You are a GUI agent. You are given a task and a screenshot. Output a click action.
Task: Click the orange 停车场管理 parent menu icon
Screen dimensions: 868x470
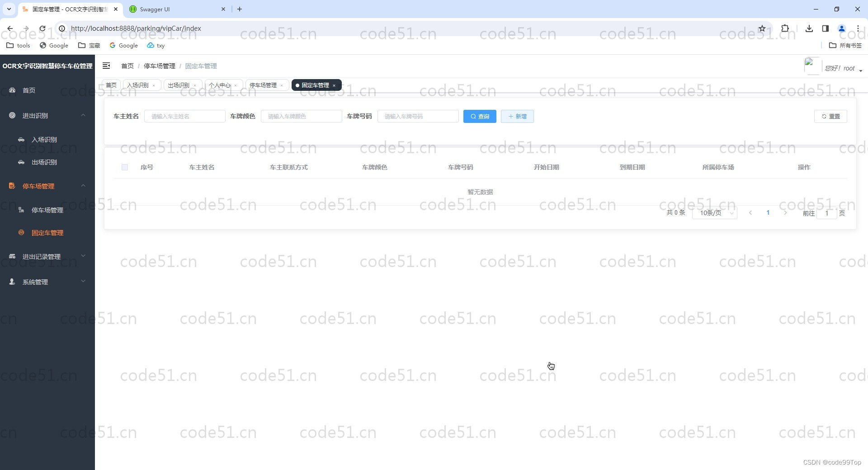point(12,186)
